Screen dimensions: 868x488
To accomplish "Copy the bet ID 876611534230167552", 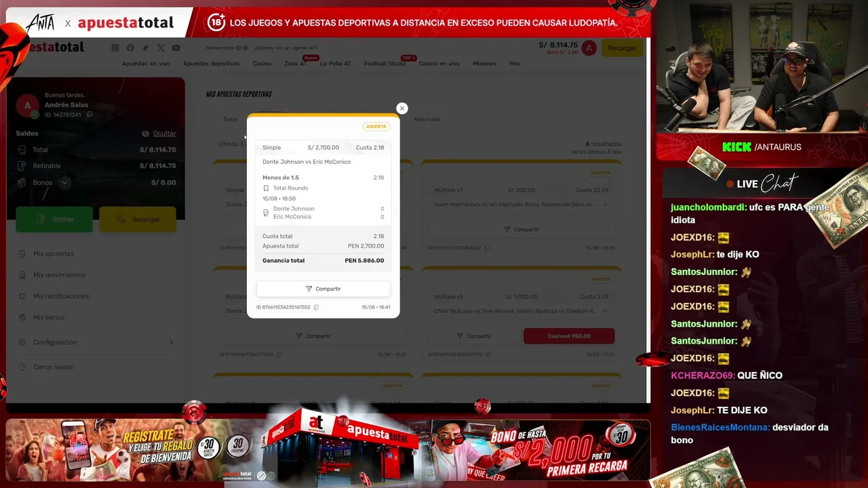I will coord(316,307).
